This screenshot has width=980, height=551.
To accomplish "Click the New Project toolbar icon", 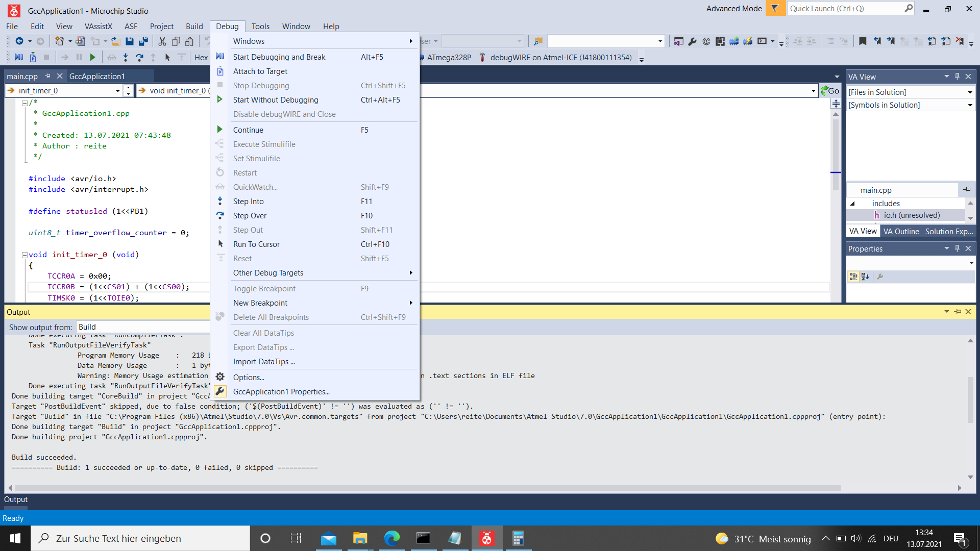I will pos(60,41).
